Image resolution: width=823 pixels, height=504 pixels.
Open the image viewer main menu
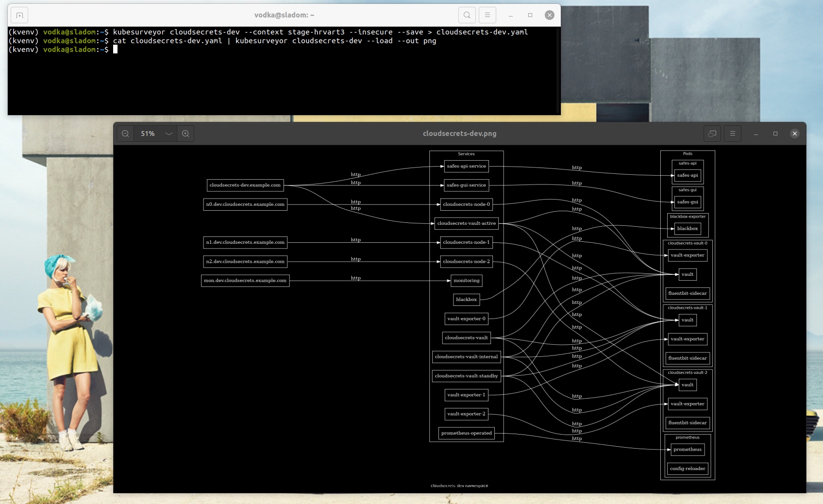pos(732,134)
